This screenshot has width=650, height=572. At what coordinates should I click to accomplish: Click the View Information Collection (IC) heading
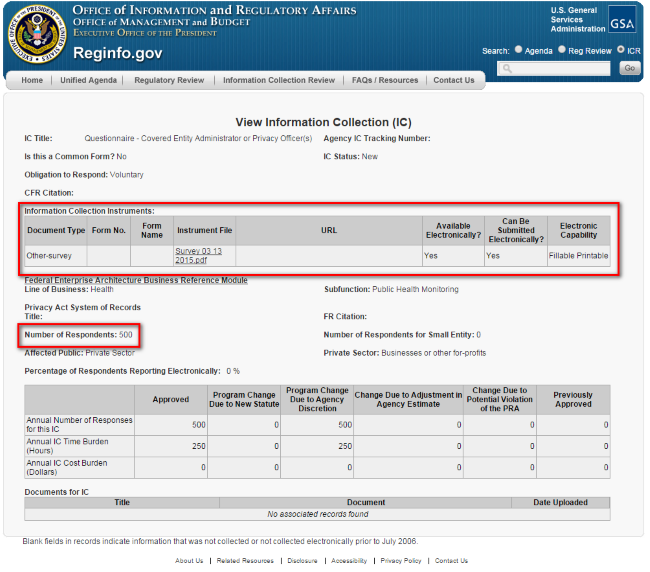[x=323, y=122]
